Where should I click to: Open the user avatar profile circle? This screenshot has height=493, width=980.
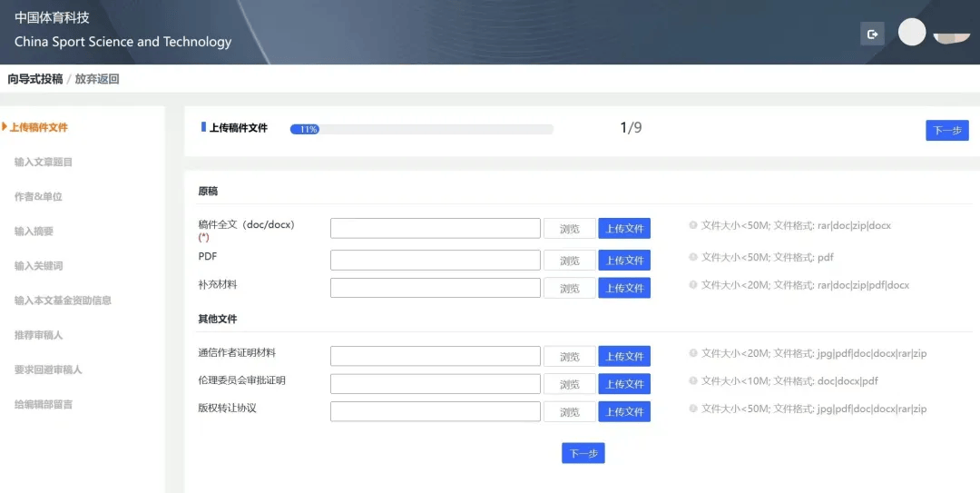pyautogui.click(x=911, y=33)
